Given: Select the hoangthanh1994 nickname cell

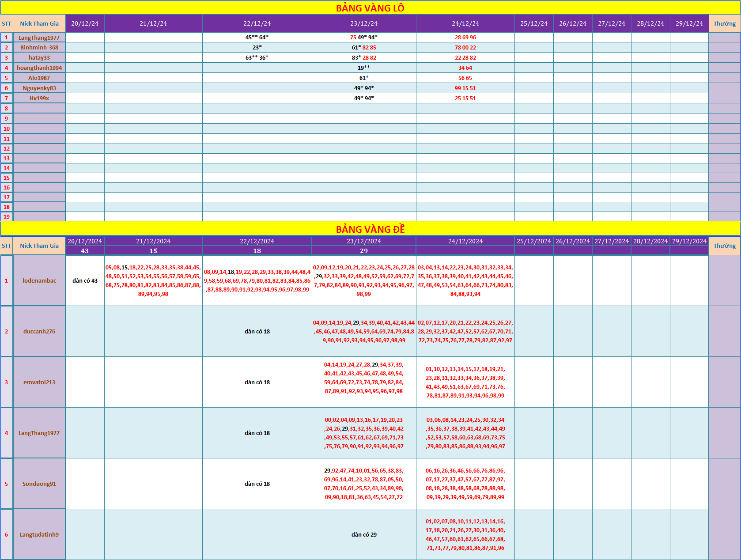Looking at the screenshot, I should pyautogui.click(x=39, y=68).
